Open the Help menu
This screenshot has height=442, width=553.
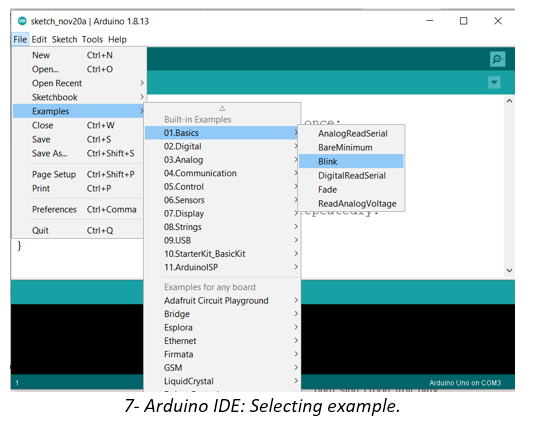[117, 40]
